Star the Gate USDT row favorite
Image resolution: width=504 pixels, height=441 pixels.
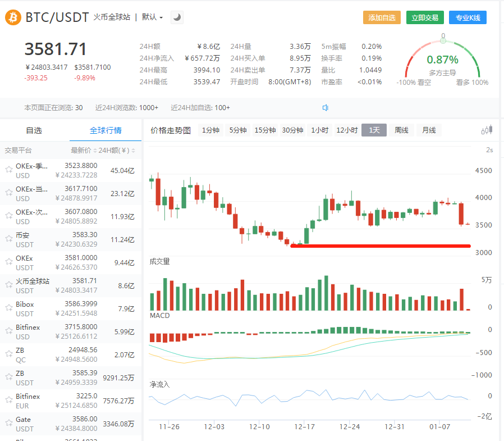coord(8,424)
